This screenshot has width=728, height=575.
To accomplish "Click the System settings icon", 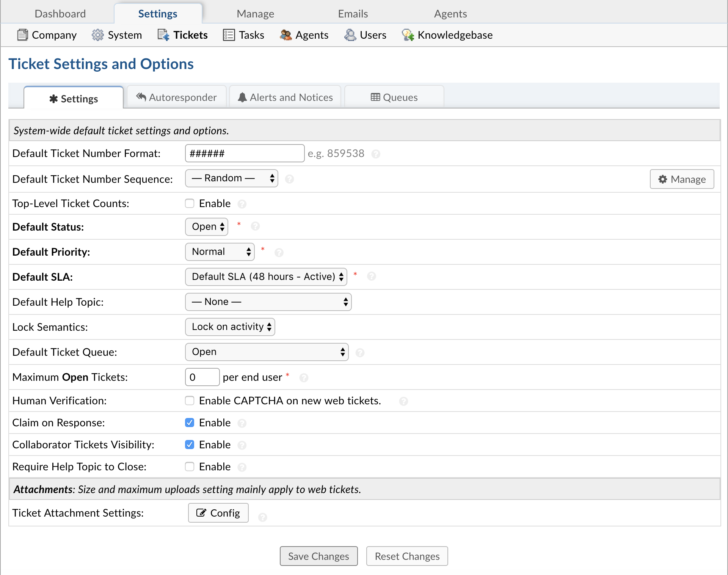I will [x=96, y=35].
